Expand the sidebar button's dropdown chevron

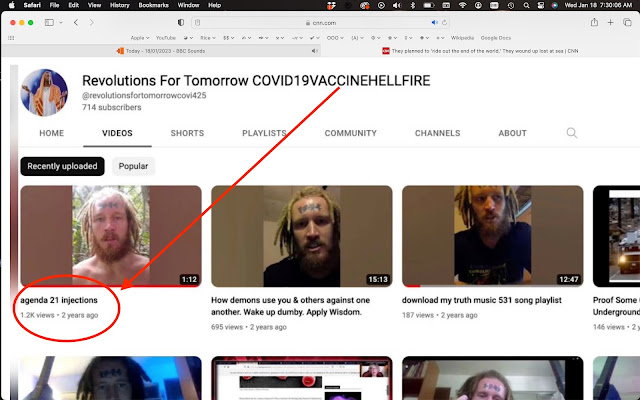pos(61,23)
